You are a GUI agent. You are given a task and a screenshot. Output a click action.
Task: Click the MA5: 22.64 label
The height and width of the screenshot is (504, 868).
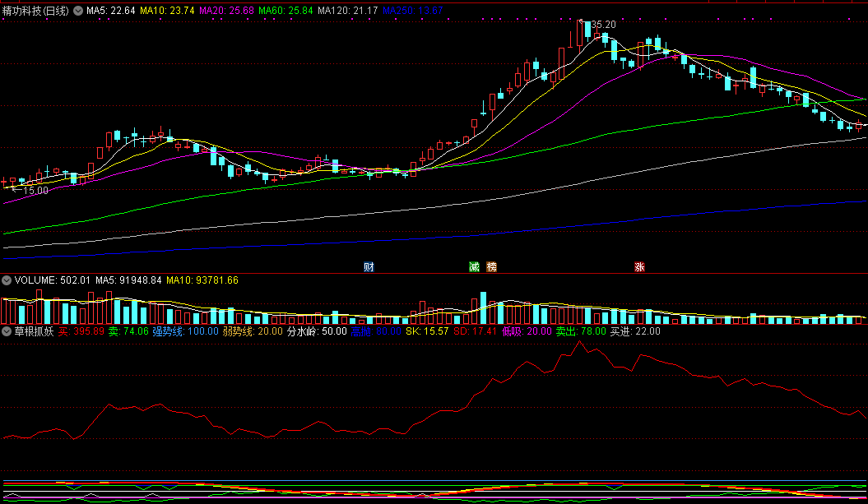[111, 11]
